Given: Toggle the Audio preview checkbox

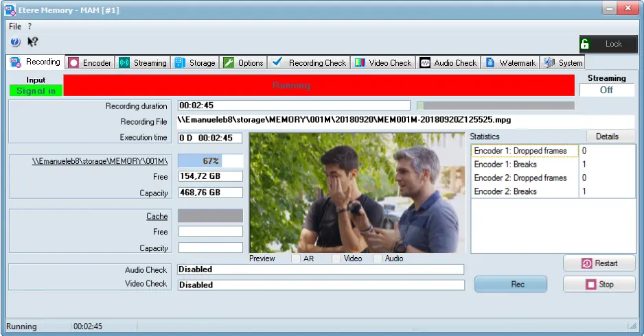Looking at the screenshot, I should click(378, 259).
